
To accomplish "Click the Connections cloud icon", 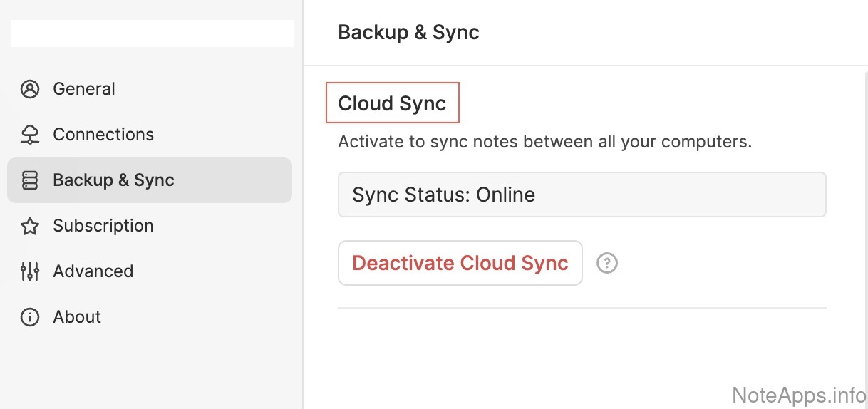I will 30,135.
